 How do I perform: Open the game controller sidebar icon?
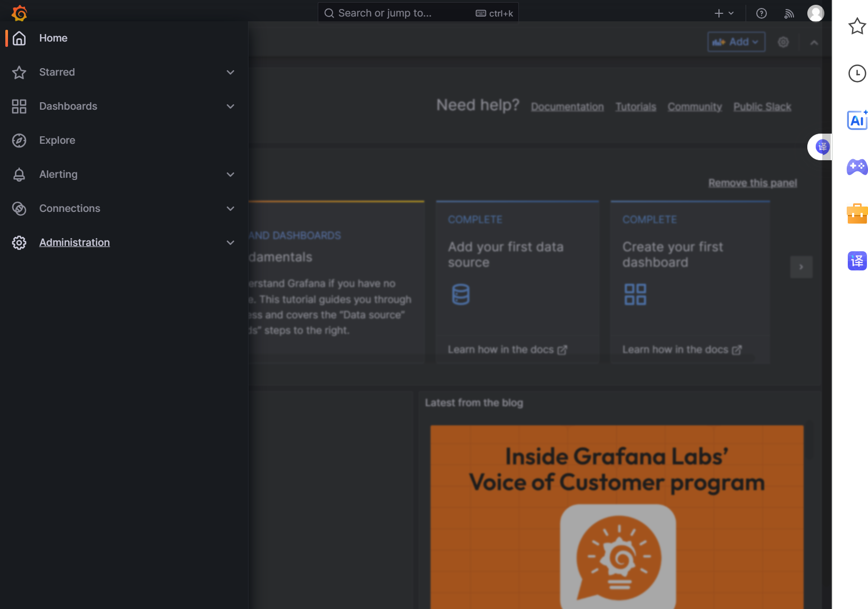pyautogui.click(x=857, y=167)
